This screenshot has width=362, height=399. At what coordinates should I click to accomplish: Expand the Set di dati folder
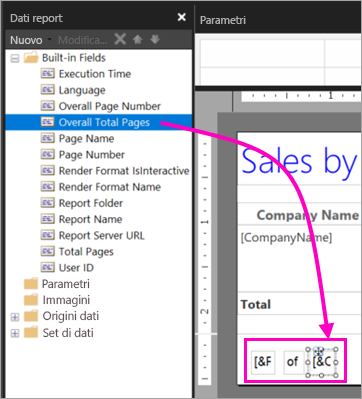click(x=15, y=333)
